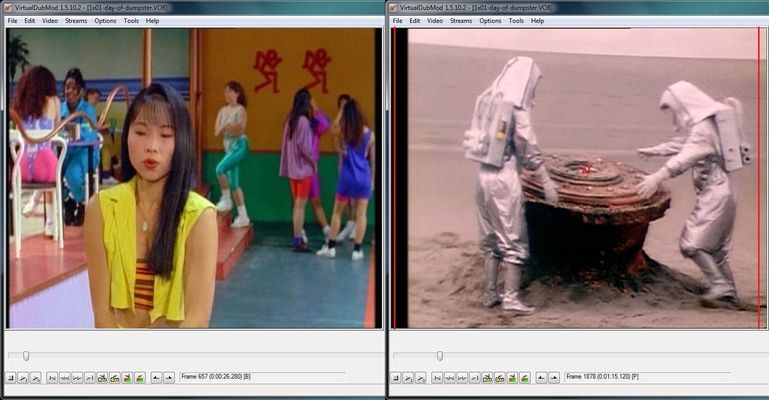Click right window video preview with astronauts
The height and width of the screenshot is (400, 769).
pos(580,178)
